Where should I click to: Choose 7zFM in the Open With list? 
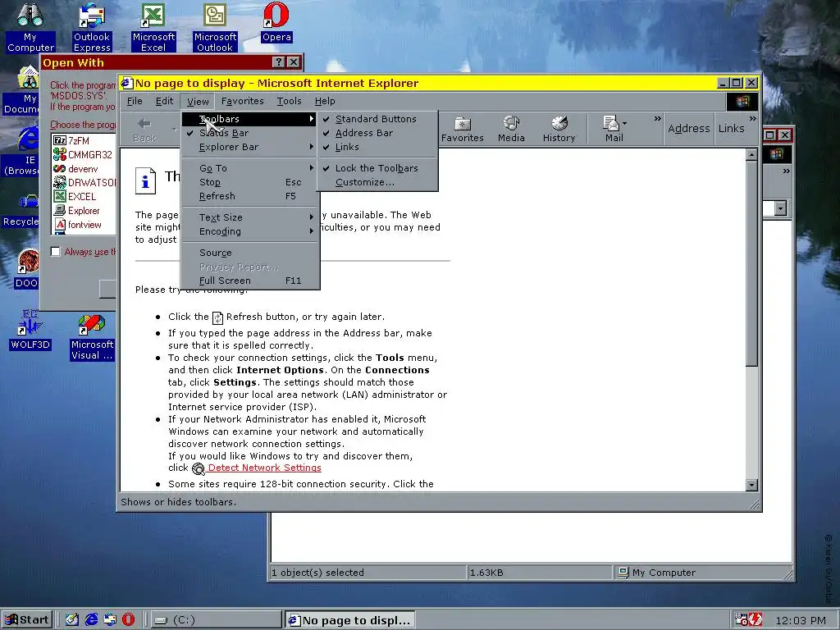72,140
